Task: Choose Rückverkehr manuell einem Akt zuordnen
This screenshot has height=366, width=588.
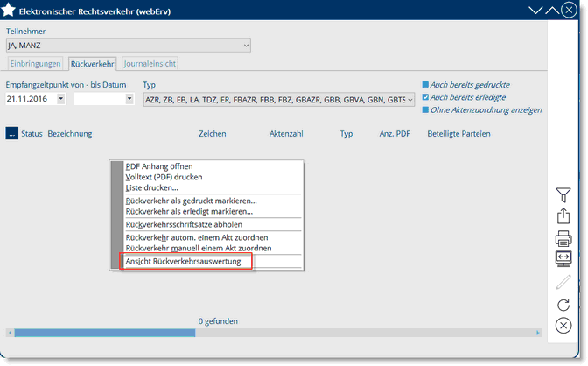Action: pos(199,248)
